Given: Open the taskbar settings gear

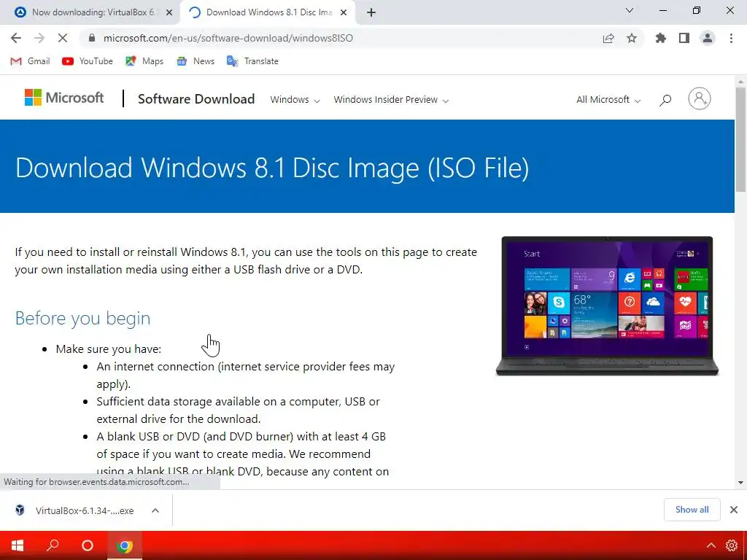Looking at the screenshot, I should click(731, 545).
